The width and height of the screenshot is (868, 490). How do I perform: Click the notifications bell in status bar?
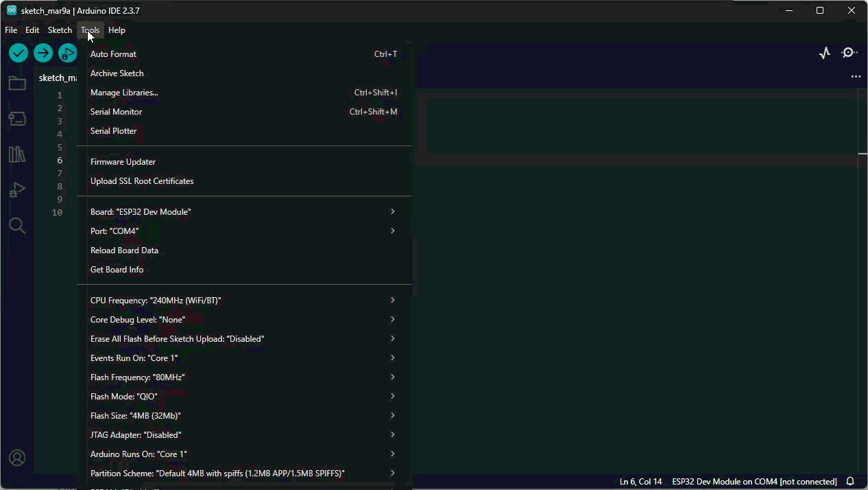850,482
